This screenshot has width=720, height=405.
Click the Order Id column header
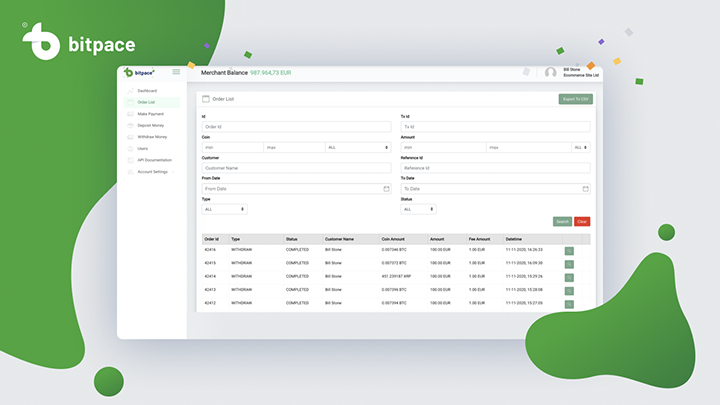[x=211, y=239]
